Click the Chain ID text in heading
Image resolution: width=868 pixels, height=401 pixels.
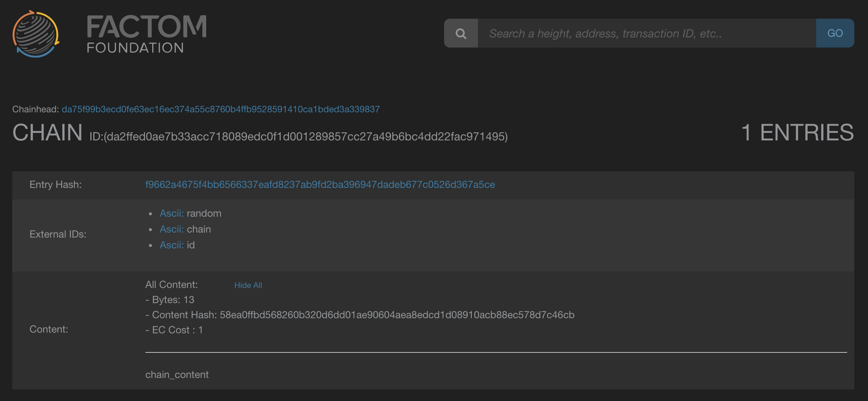298,137
